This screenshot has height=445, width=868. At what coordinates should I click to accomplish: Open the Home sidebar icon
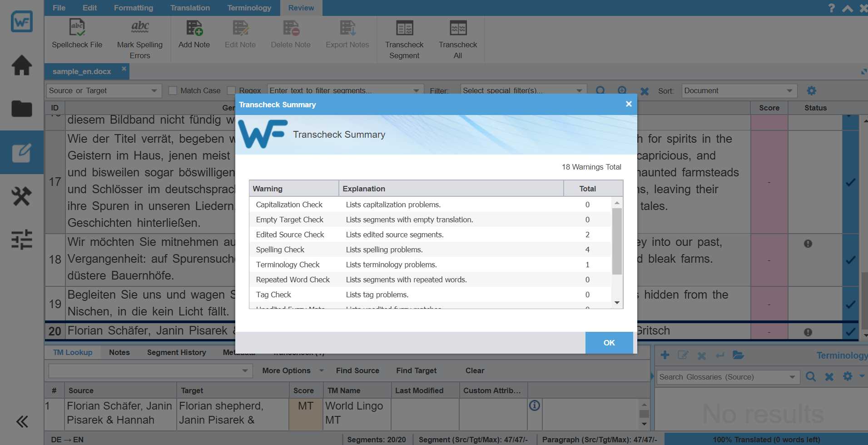[22, 65]
